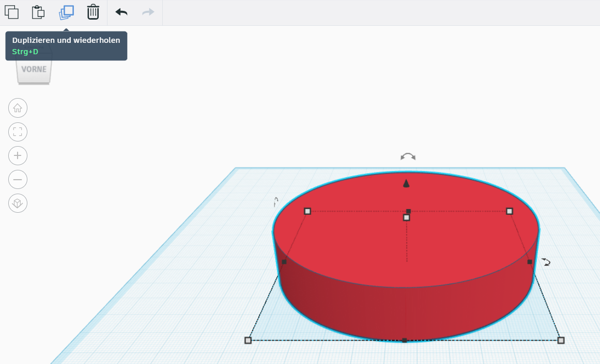
Task: Click the right edge midpoint handle
Action: coord(530,262)
